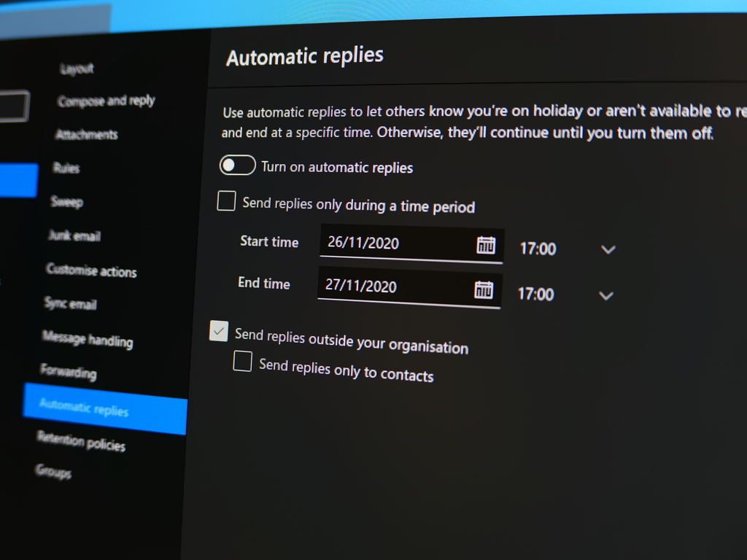Open Junk email settings
The height and width of the screenshot is (560, 747).
(74, 236)
